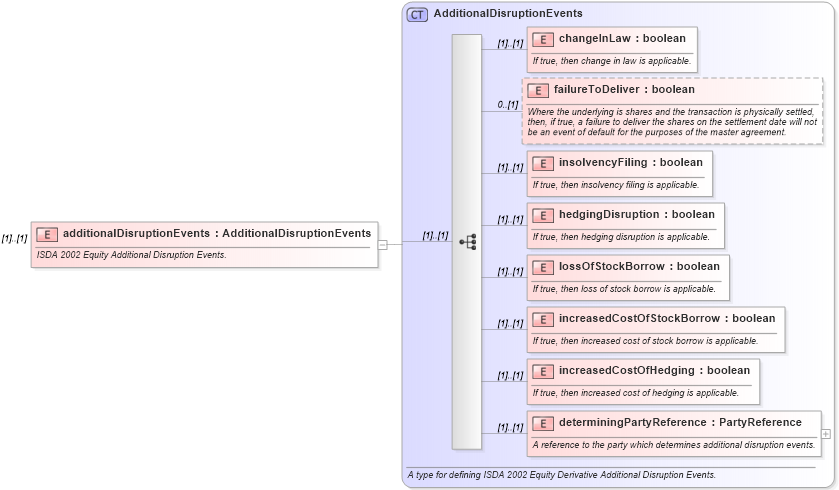Click the [1]..[1] cardinality of hedgingDisruption
The height and width of the screenshot is (490, 839).
(510, 219)
